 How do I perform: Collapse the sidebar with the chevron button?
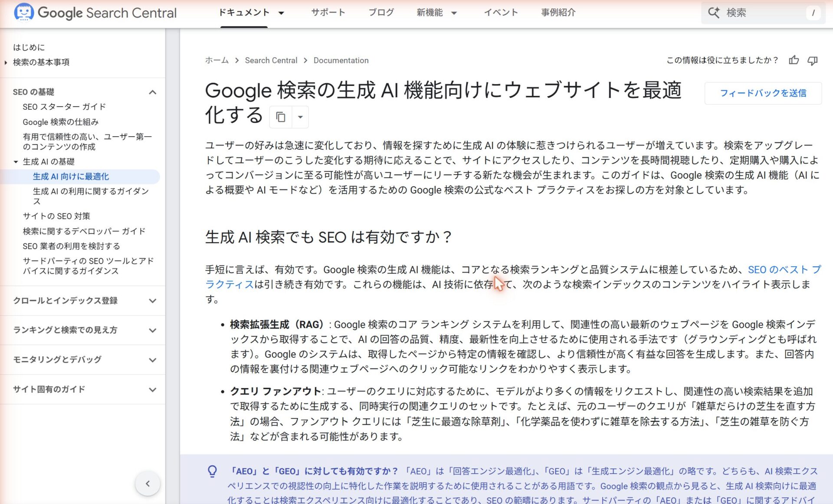[x=148, y=483]
